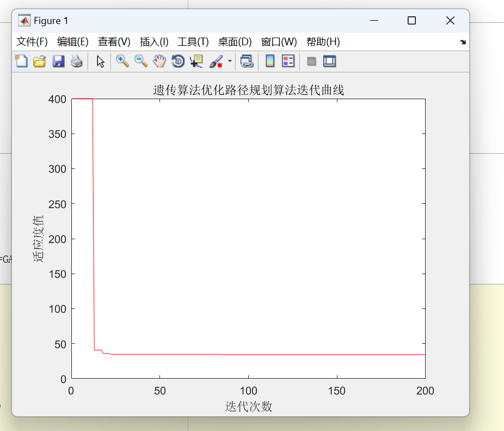Open the 插入(I) menu
The image size is (504, 431).
click(154, 42)
